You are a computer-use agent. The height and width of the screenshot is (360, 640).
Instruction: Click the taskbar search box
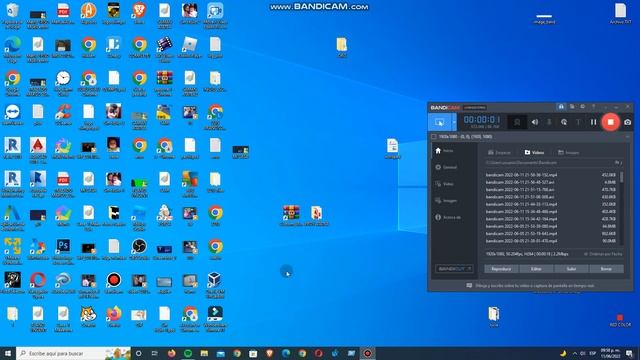pos(73,353)
